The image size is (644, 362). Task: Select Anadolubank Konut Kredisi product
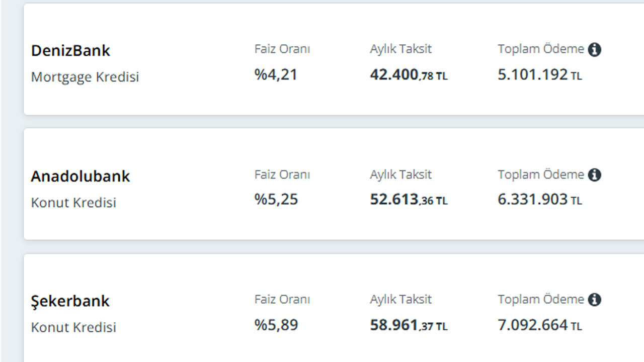click(73, 203)
